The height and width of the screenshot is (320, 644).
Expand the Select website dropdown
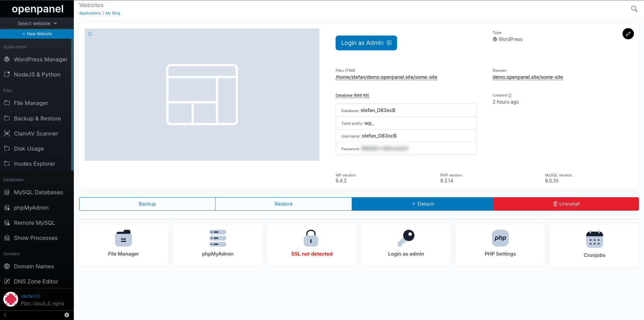click(37, 23)
